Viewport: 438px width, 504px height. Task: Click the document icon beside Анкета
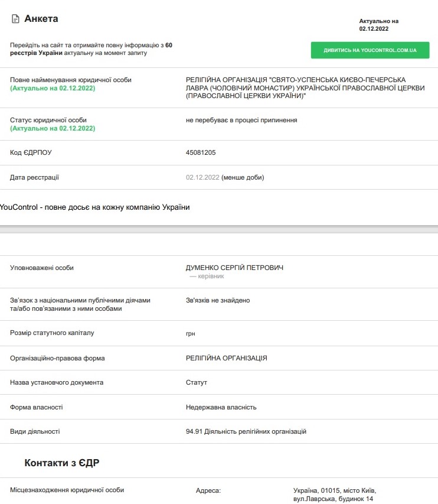point(15,19)
